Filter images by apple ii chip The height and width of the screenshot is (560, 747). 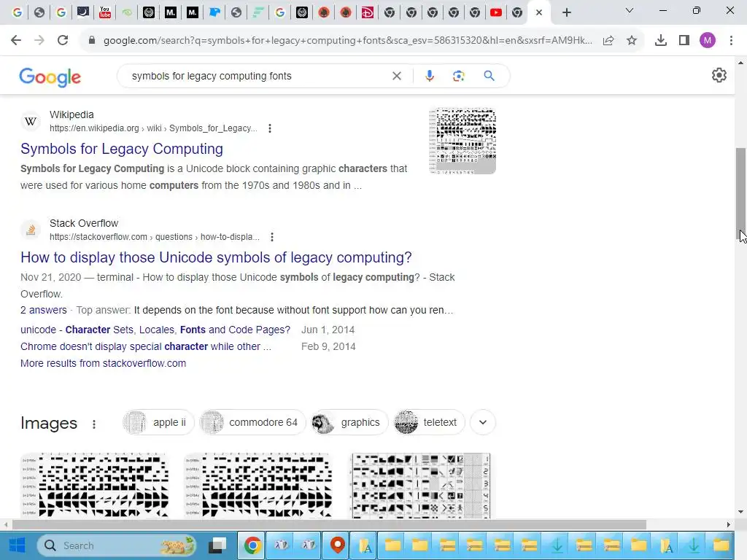(158, 422)
